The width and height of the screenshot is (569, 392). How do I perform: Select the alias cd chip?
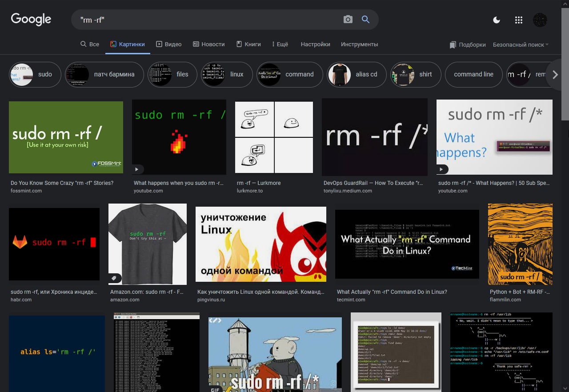pos(357,74)
